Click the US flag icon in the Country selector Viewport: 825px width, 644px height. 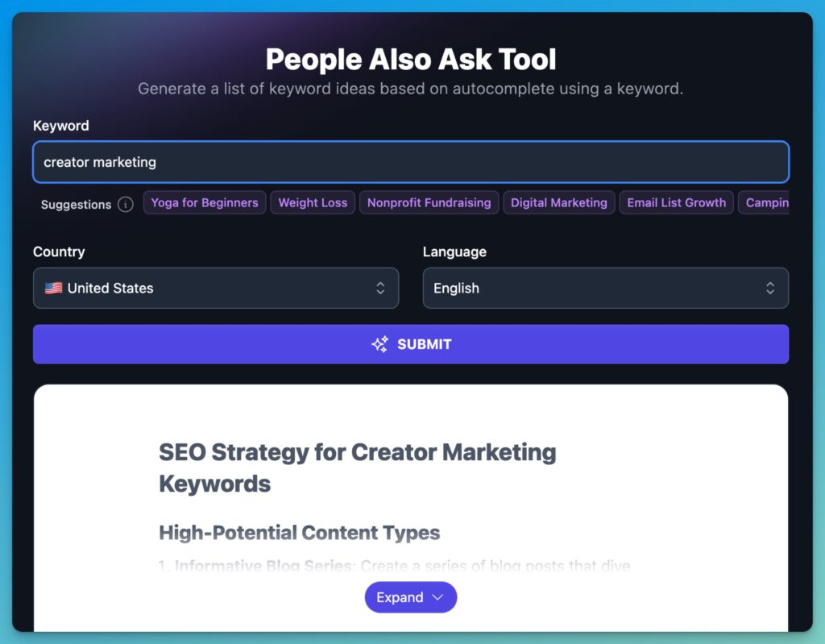(53, 288)
